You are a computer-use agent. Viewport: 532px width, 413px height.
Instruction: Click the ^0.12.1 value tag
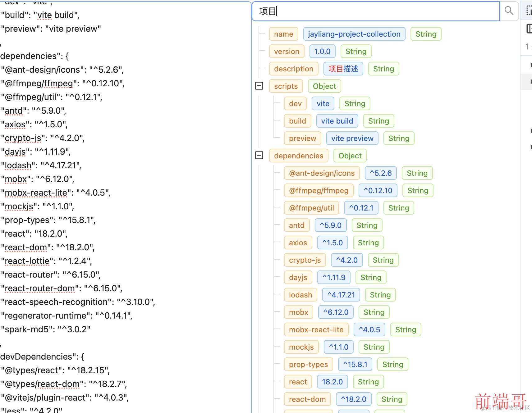tap(361, 208)
